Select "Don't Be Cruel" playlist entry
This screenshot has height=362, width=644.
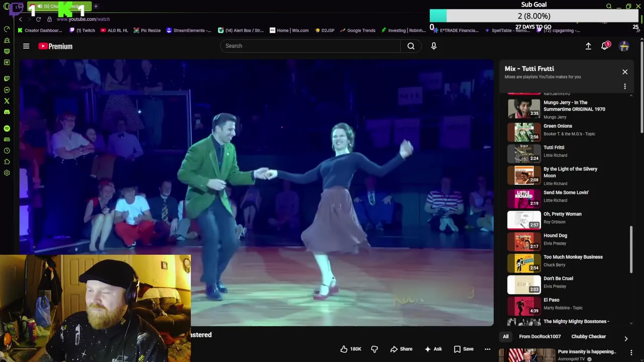point(558,279)
